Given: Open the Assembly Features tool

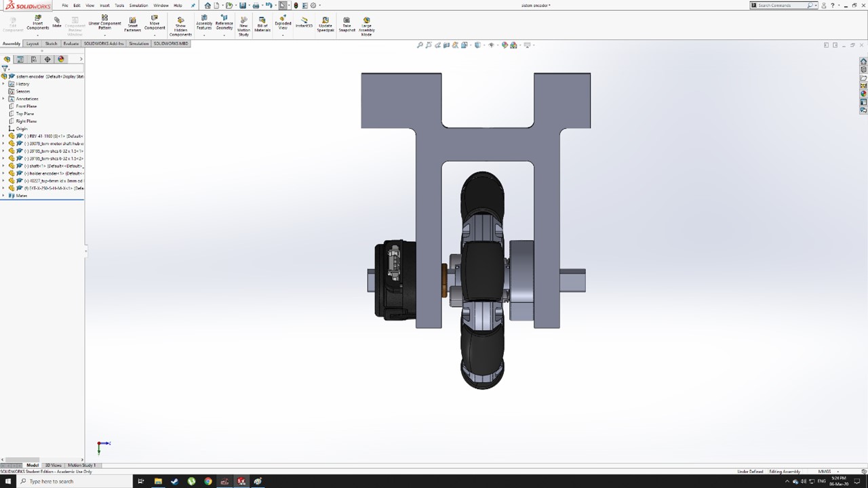Looking at the screenshot, I should [x=204, y=22].
